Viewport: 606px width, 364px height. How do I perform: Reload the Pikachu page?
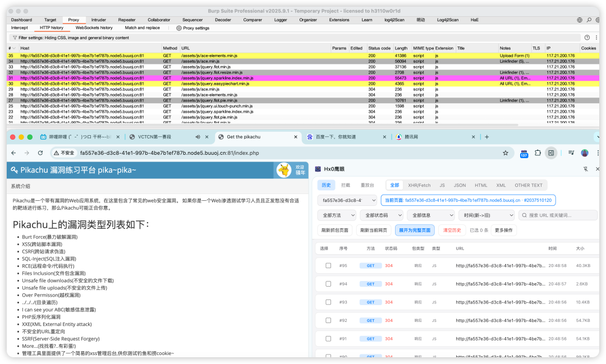[40, 153]
